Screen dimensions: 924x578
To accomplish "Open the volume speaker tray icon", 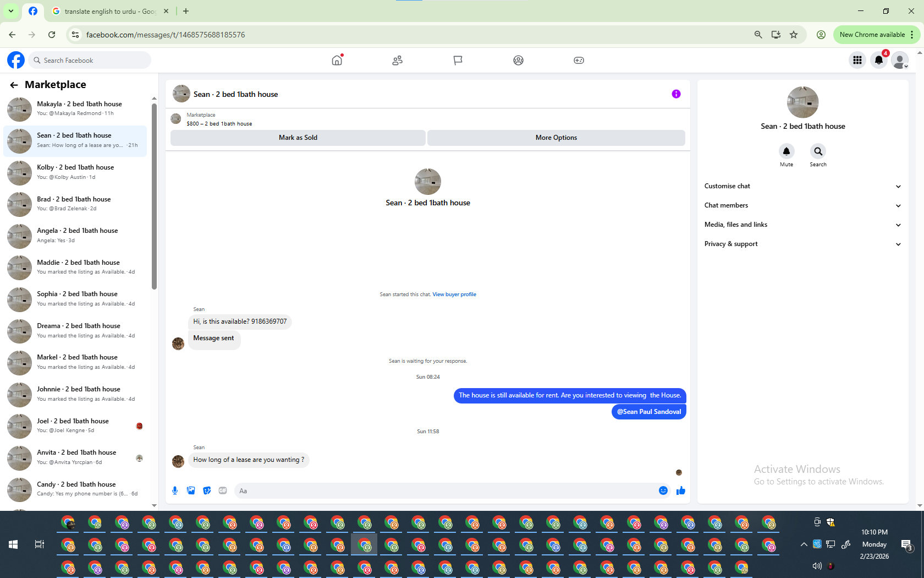I will click(817, 566).
